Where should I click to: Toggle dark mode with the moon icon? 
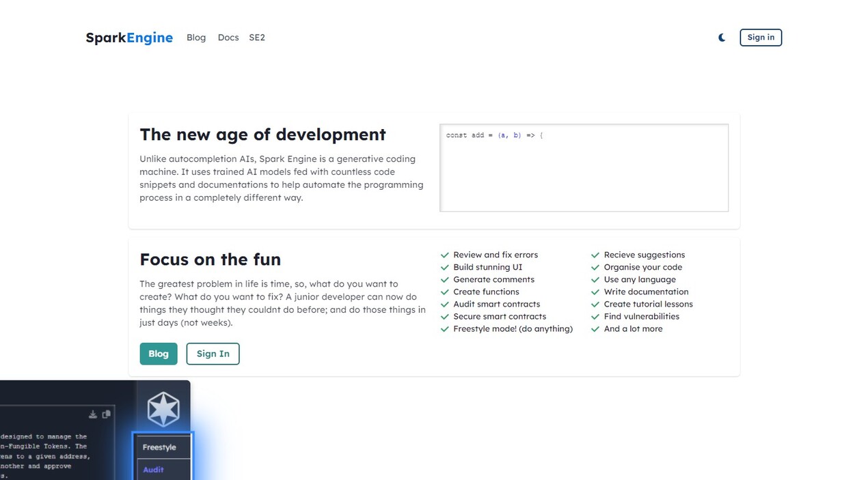click(x=722, y=38)
